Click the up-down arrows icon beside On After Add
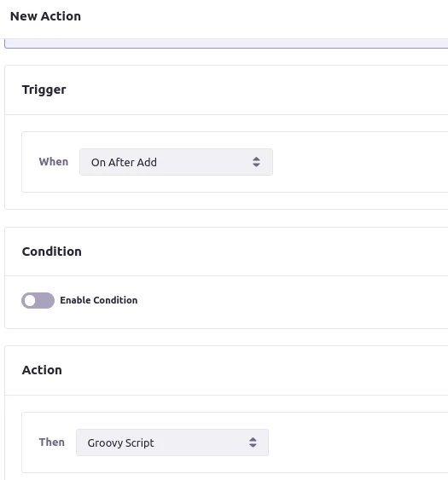The height and width of the screenshot is (480, 448). (256, 162)
